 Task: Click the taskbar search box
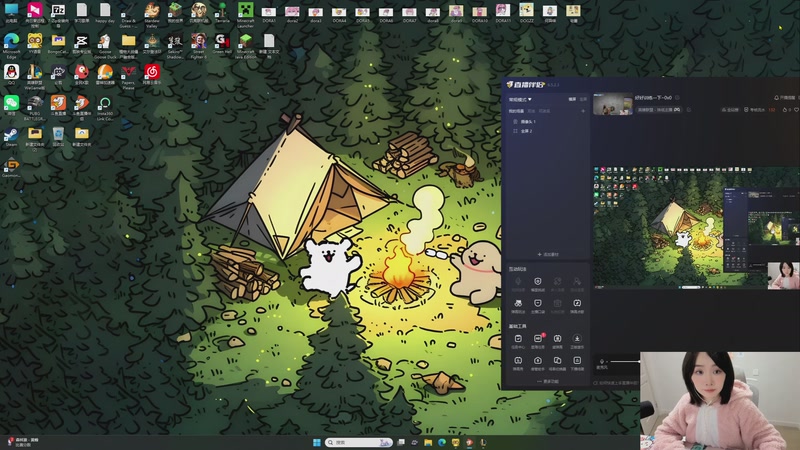coord(359,442)
